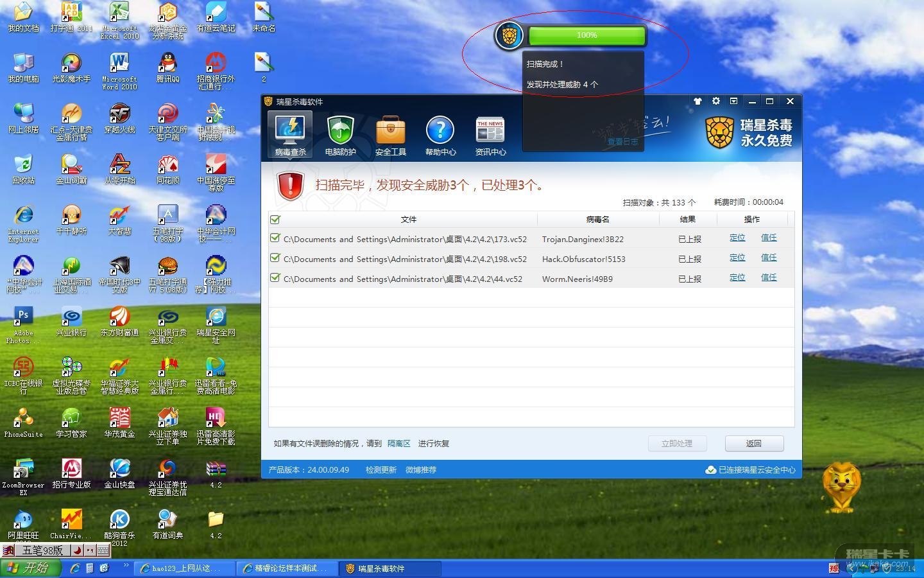Select the Worm.Neeris!49B9 virus name cell

pos(577,279)
